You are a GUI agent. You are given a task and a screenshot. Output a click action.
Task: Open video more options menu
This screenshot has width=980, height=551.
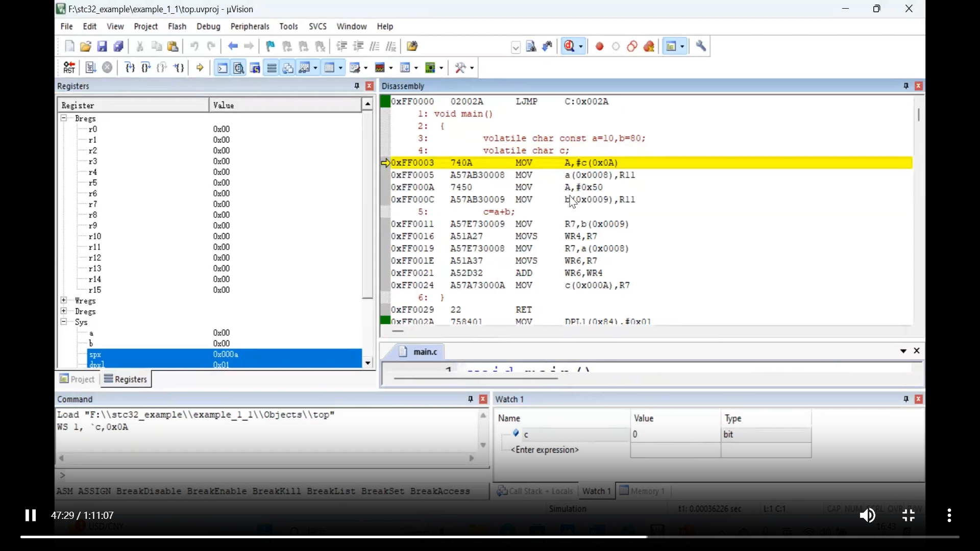click(x=949, y=516)
